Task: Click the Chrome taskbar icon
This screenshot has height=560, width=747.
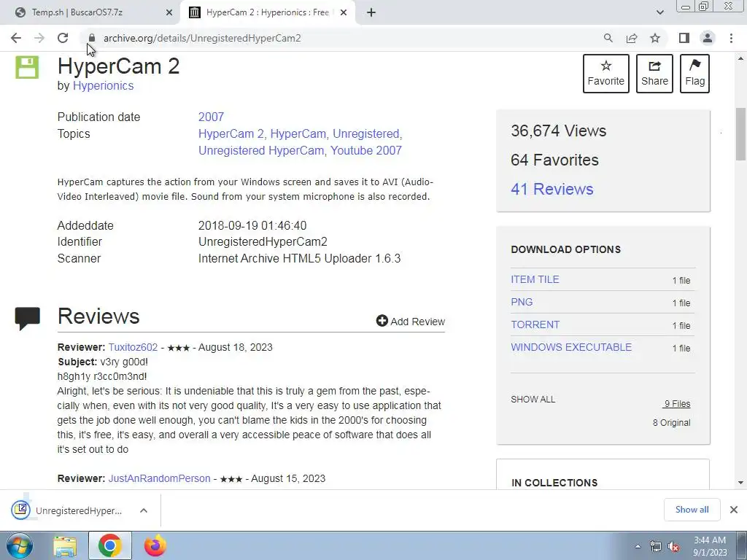Action: 109,545
